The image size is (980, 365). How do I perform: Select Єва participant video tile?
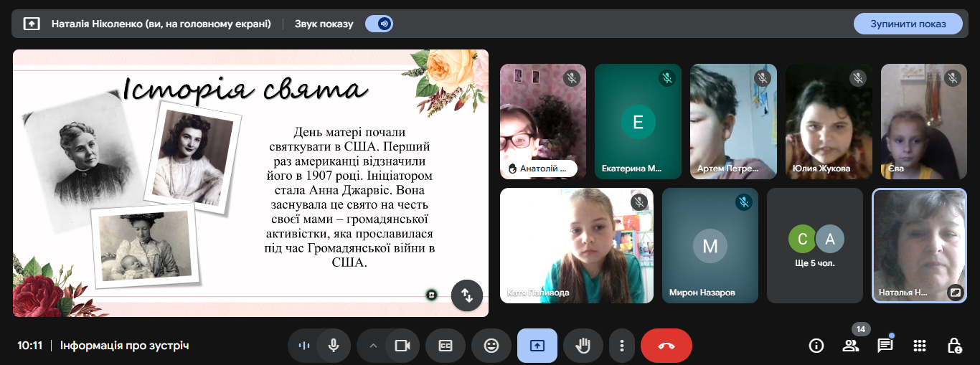pos(924,121)
